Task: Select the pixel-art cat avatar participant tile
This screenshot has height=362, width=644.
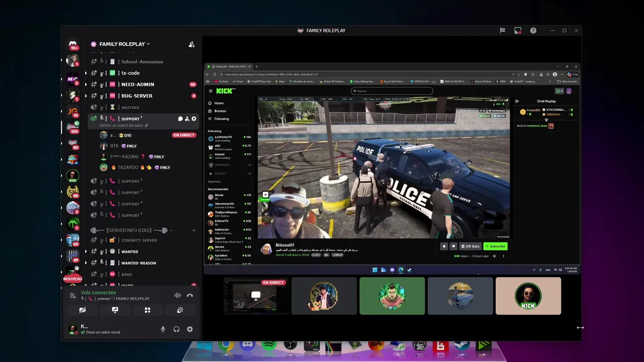Action: tap(324, 296)
